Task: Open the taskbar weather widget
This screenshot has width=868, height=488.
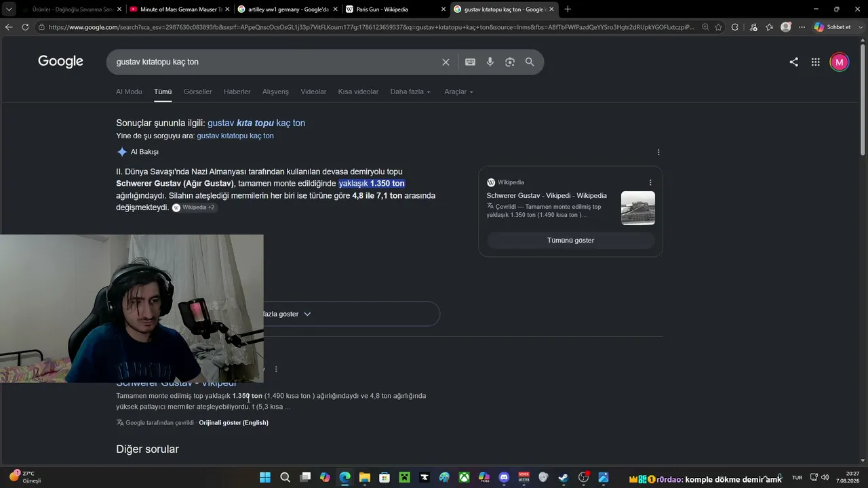Action: 26,477
